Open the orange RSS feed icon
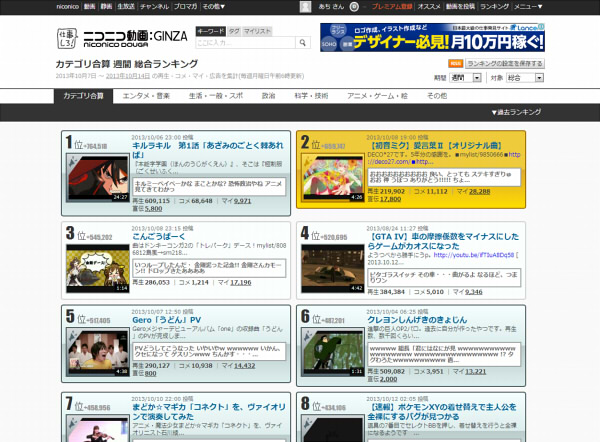600x442 pixels. coord(455,64)
